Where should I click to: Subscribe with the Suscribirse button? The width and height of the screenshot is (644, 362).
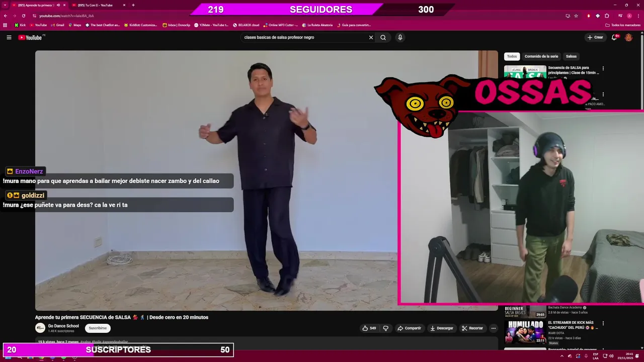tap(98, 328)
